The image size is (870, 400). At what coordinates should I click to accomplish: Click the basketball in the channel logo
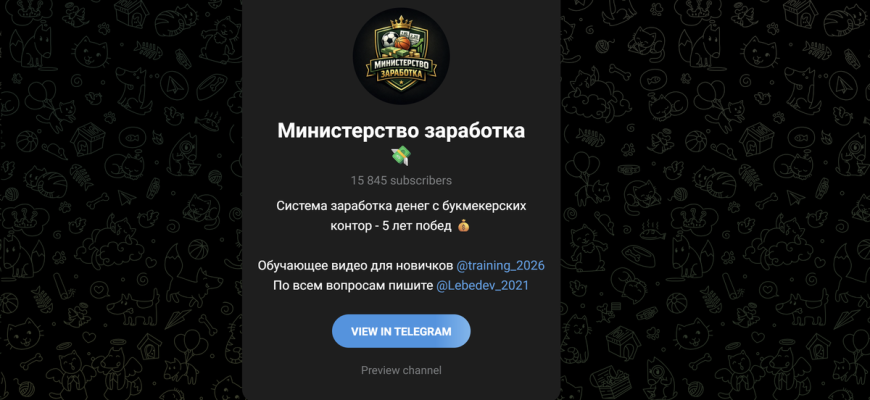[404, 42]
